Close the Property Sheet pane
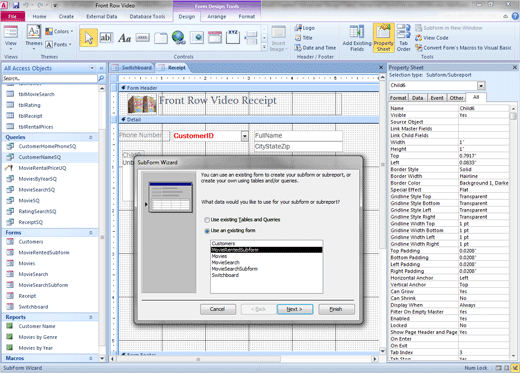 [515, 68]
